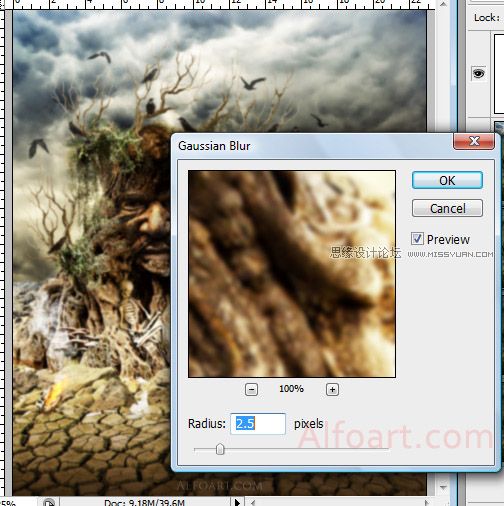Zoom in the blur preview with plus
Screen dimensions: 504x506
point(332,389)
